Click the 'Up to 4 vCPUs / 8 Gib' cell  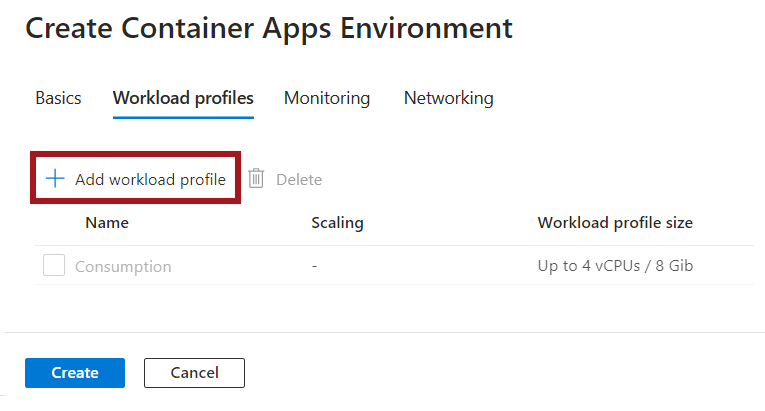[x=615, y=266]
